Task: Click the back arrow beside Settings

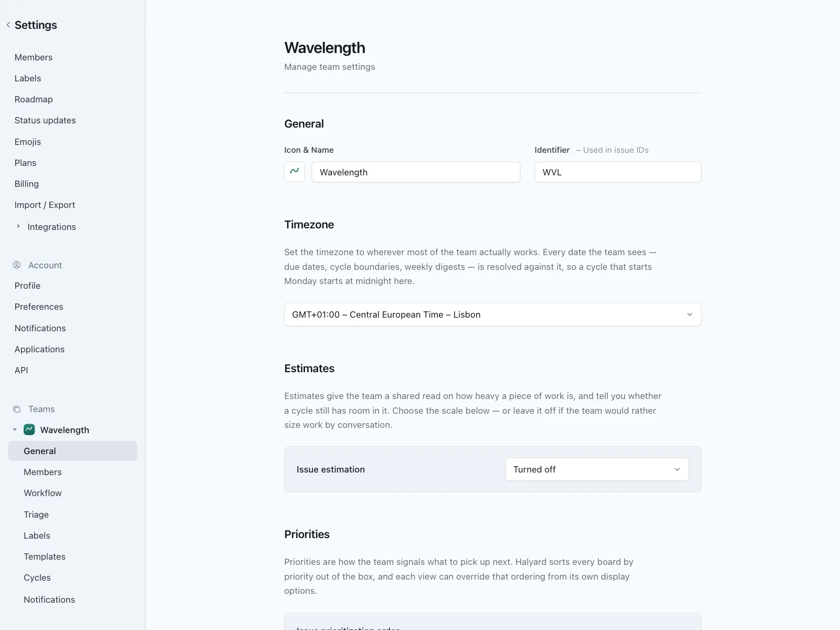Action: click(x=8, y=25)
